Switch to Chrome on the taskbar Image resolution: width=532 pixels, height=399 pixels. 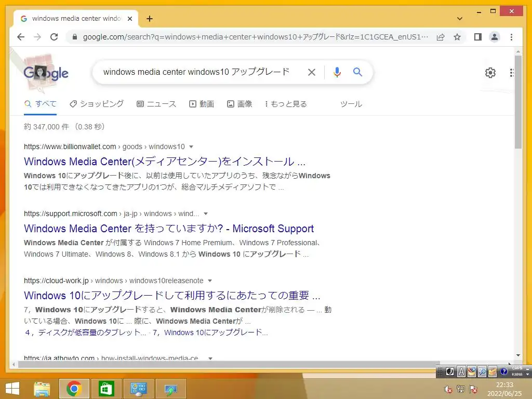pos(74,389)
